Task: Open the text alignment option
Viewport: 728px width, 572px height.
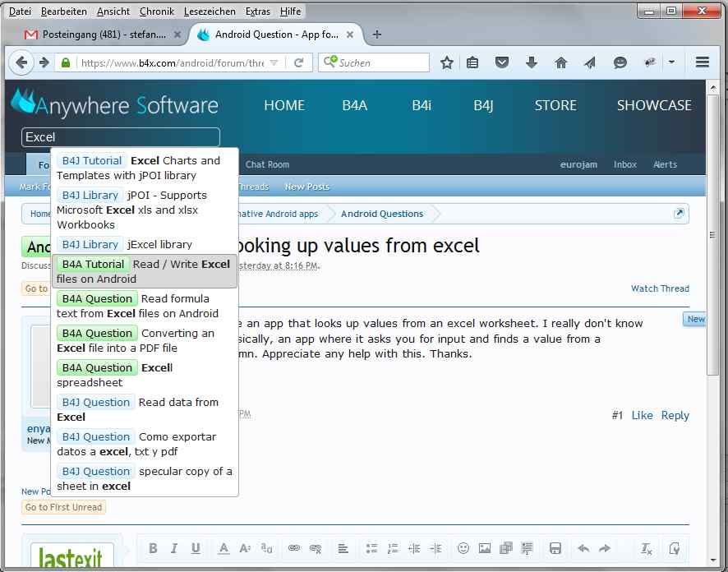Action: pyautogui.click(x=343, y=548)
